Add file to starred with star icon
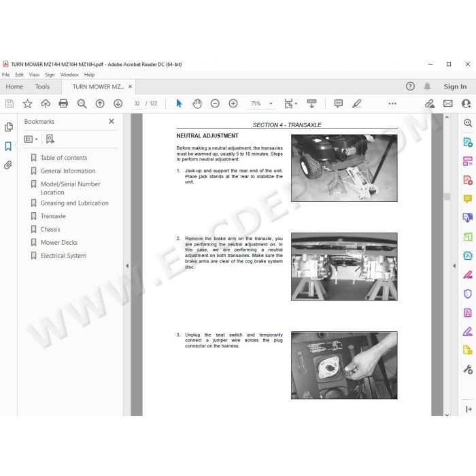Viewport: 476px width, 476px height. coord(27,103)
